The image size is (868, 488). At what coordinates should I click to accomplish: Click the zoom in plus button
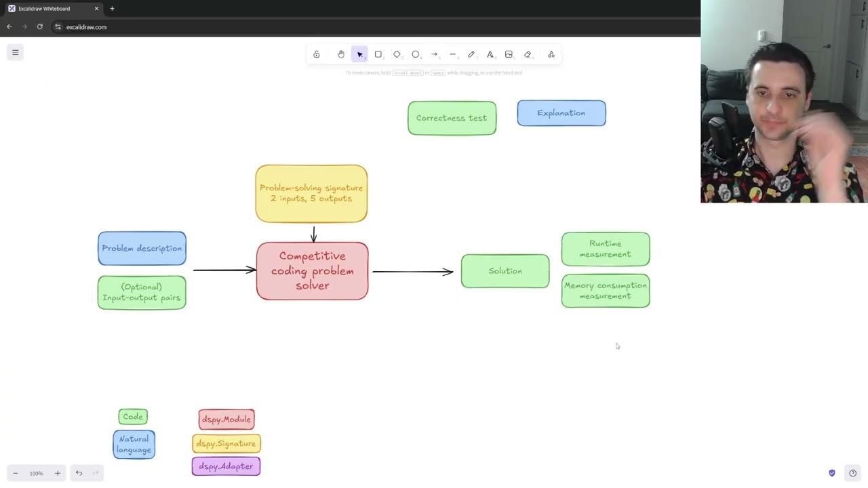(x=58, y=473)
